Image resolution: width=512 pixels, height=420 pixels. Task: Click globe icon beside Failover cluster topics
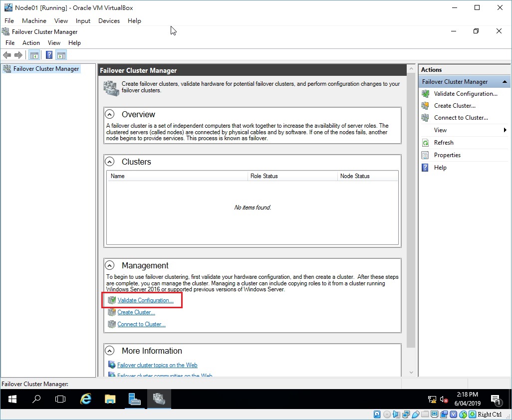click(x=112, y=365)
